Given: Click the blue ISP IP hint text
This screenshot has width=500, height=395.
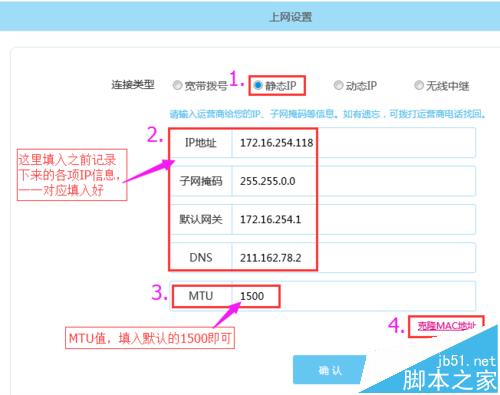Looking at the screenshot, I should (x=328, y=114).
